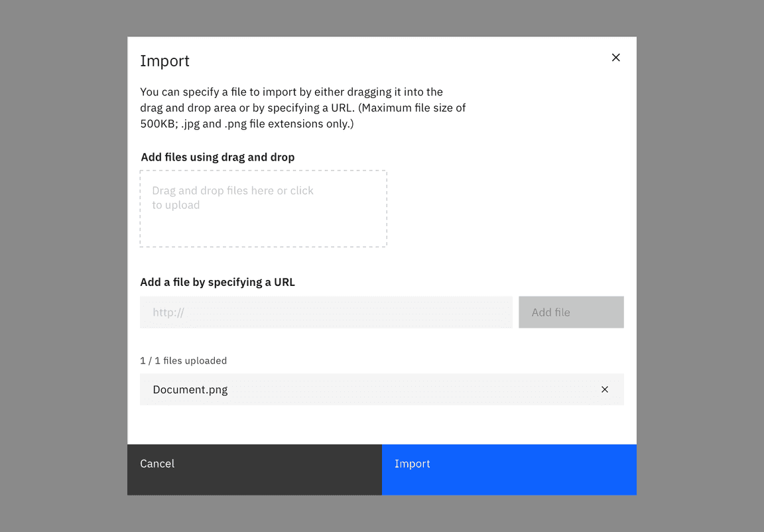Open the file picker via the upload zone
This screenshot has height=532, width=764.
(263, 208)
